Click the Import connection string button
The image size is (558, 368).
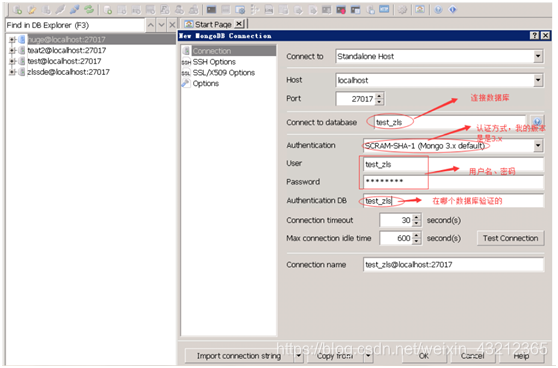click(x=239, y=356)
